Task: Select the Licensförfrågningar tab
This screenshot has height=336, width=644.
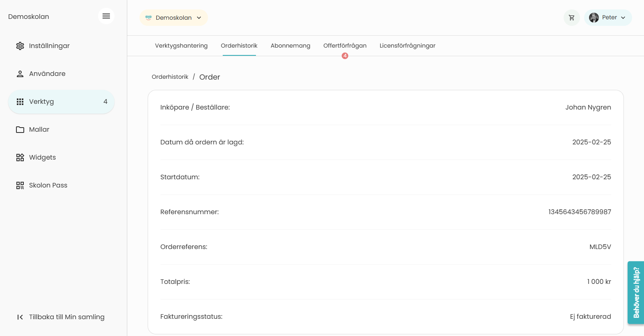Action: (x=407, y=46)
